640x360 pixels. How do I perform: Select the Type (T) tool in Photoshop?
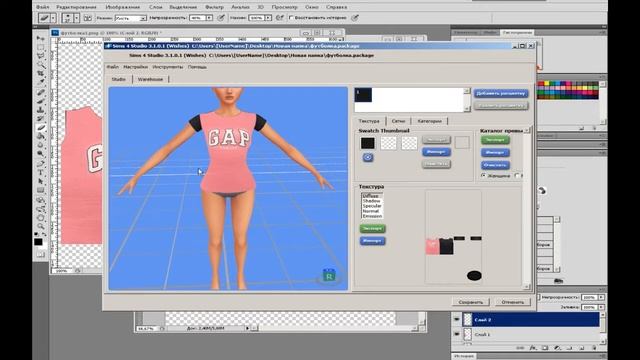coord(41,173)
